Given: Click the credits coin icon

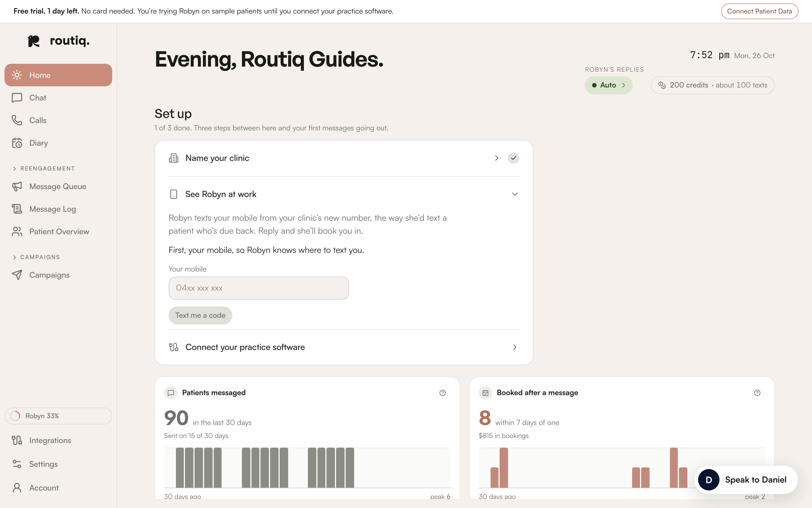Looking at the screenshot, I should point(662,85).
